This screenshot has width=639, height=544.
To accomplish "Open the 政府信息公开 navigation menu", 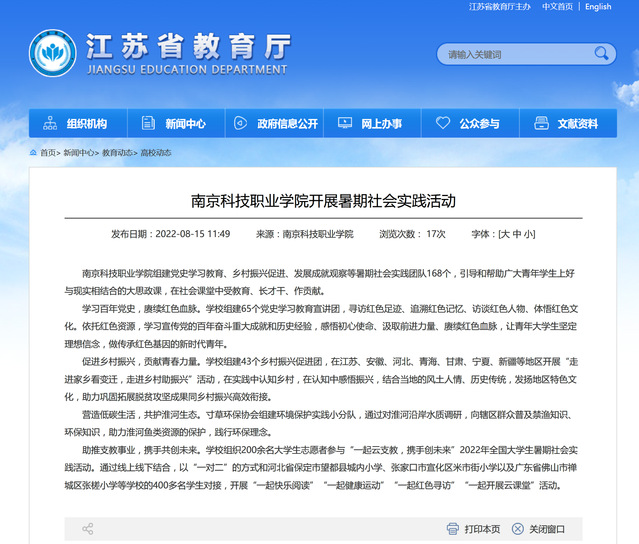I will (276, 124).
